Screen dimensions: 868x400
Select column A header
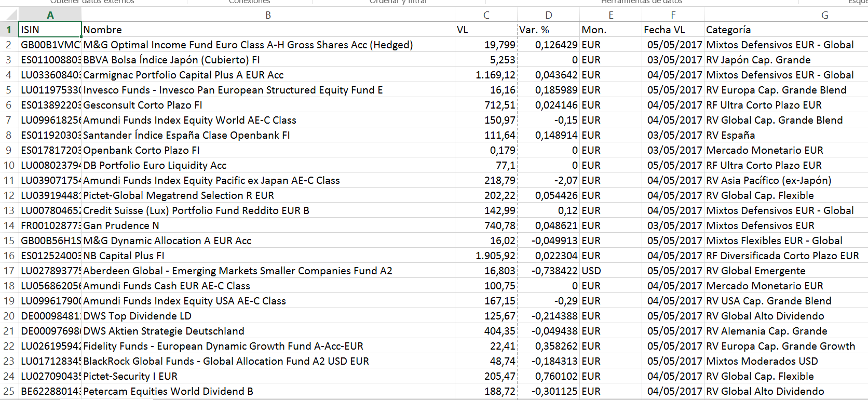click(x=50, y=15)
